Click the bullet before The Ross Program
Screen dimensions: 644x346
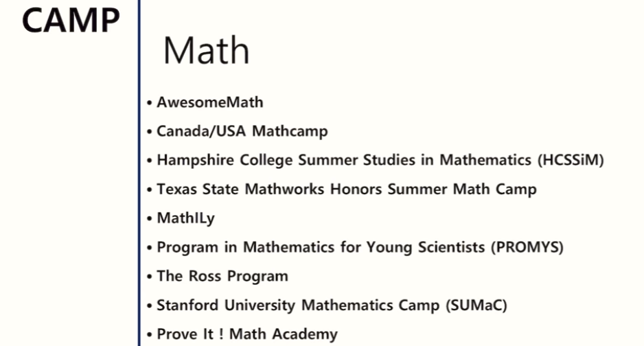(150, 277)
